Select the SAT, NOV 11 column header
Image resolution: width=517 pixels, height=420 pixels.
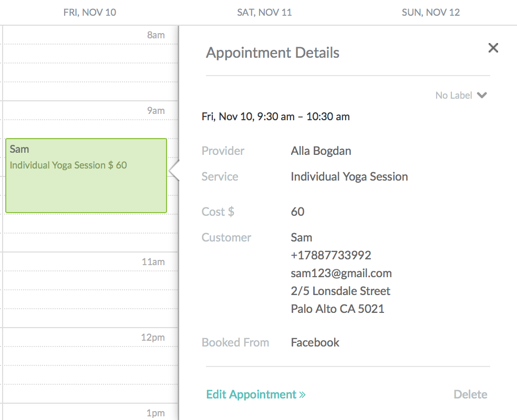click(264, 13)
